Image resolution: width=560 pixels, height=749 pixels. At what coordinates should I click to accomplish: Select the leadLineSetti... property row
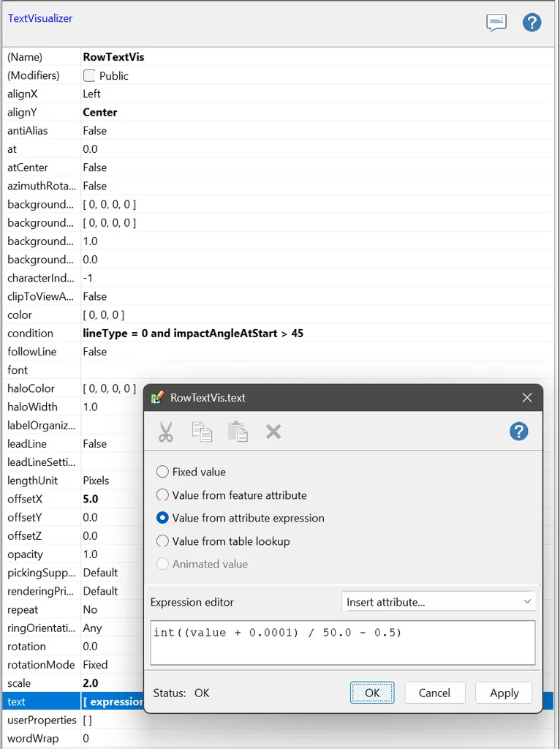[x=74, y=462]
